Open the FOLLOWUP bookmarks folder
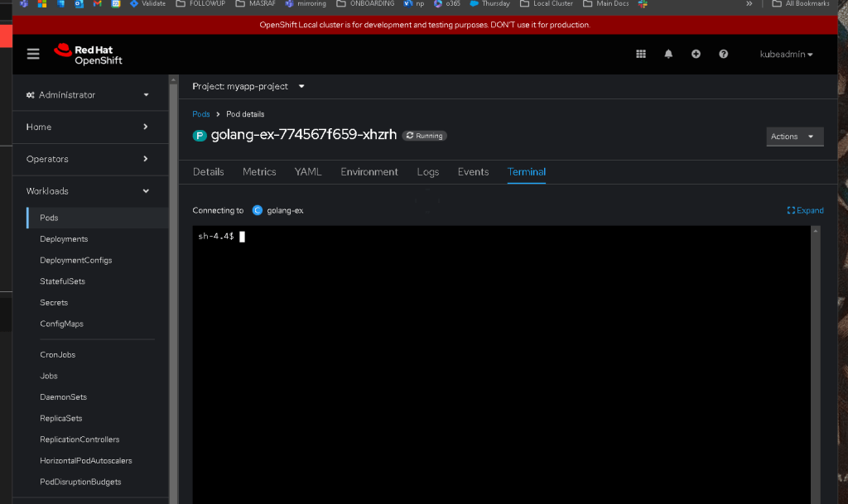This screenshot has width=848, height=504. 200,4
